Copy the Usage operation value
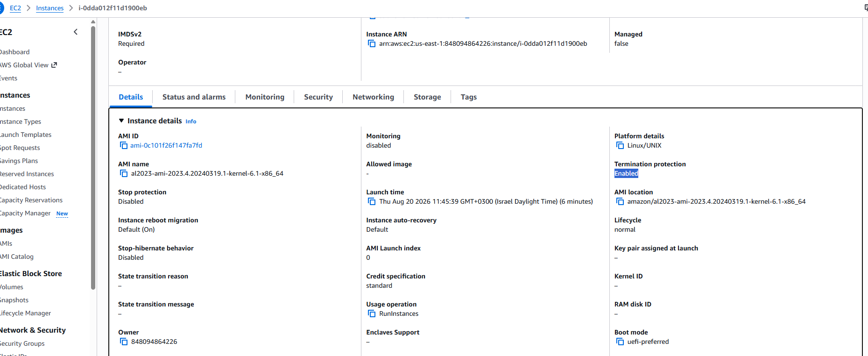The width and height of the screenshot is (868, 356). (x=372, y=313)
